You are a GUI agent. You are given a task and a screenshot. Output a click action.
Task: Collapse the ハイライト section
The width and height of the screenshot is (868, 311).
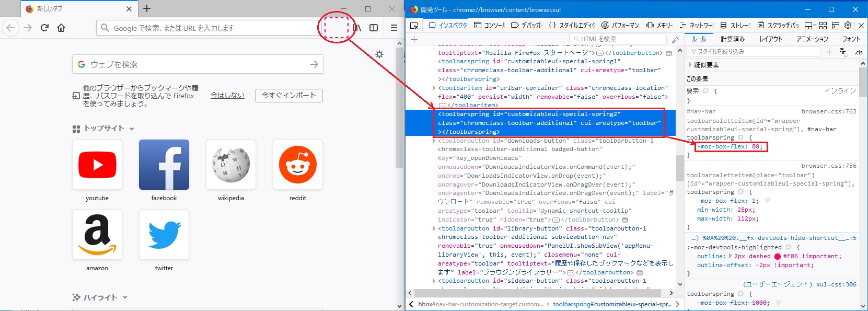click(125, 297)
